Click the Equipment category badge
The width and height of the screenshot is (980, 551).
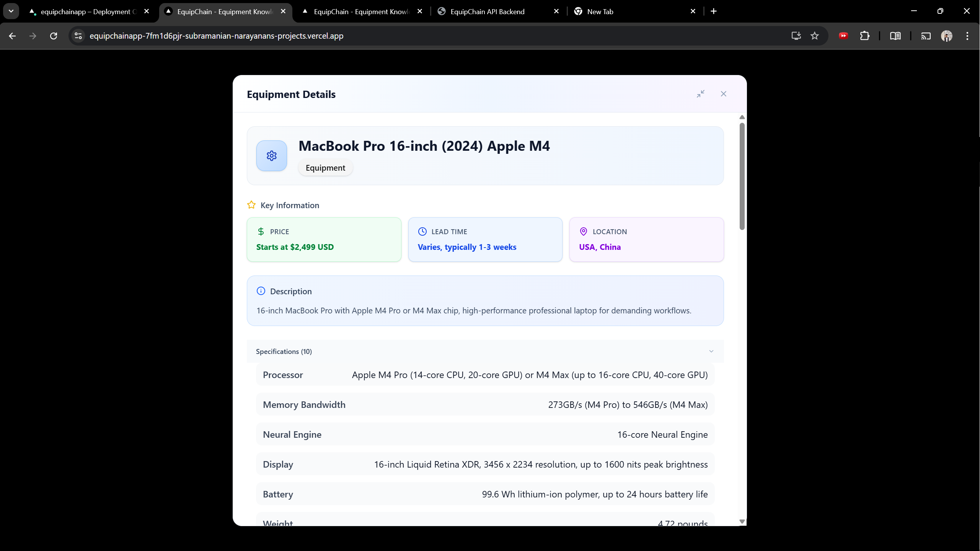click(325, 168)
